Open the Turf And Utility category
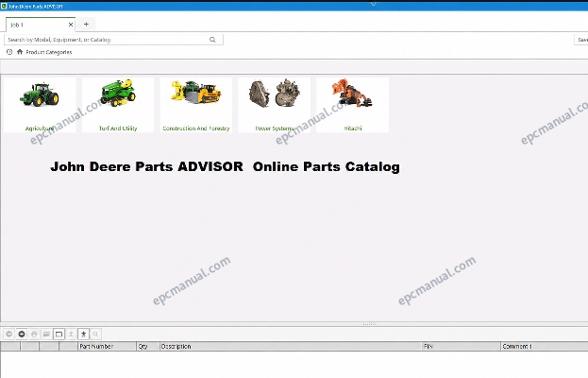This screenshot has width=588, height=378. [x=118, y=105]
